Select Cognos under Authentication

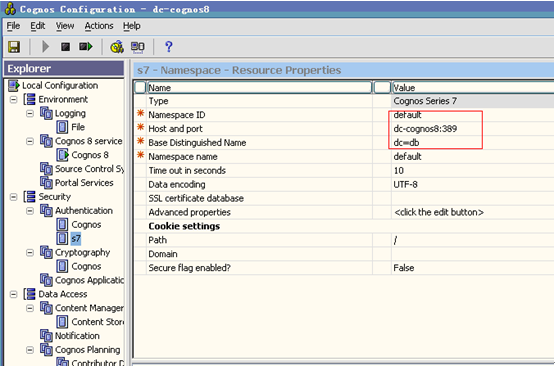pyautogui.click(x=86, y=224)
